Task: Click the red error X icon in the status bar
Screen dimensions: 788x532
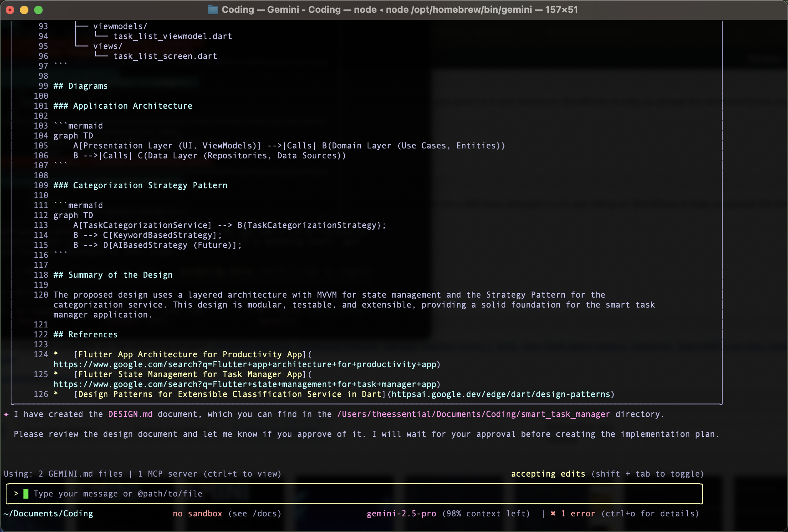Action: point(553,514)
